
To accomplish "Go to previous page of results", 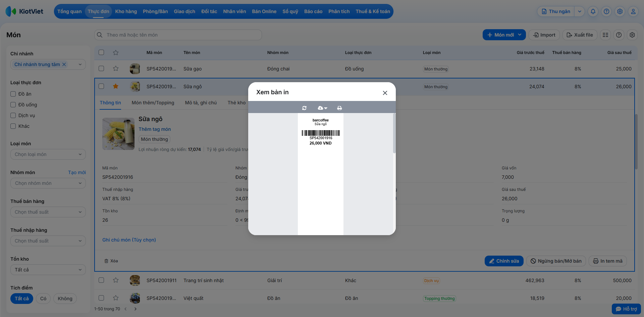I will coord(125,309).
